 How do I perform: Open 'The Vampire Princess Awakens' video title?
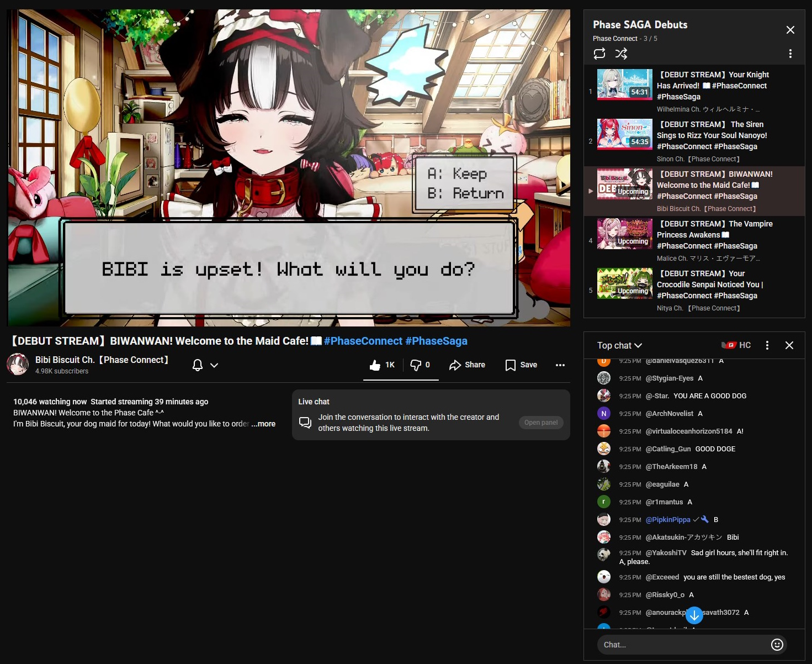click(x=715, y=235)
